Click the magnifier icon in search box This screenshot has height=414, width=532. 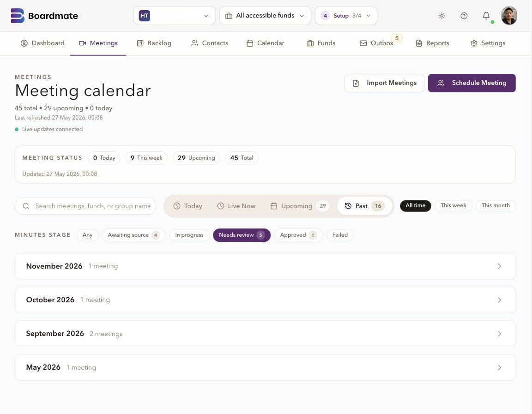26,206
